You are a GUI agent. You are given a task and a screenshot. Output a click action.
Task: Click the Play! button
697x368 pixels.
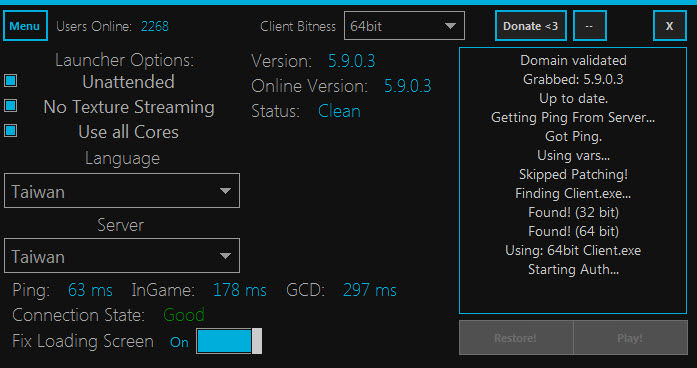click(x=630, y=338)
